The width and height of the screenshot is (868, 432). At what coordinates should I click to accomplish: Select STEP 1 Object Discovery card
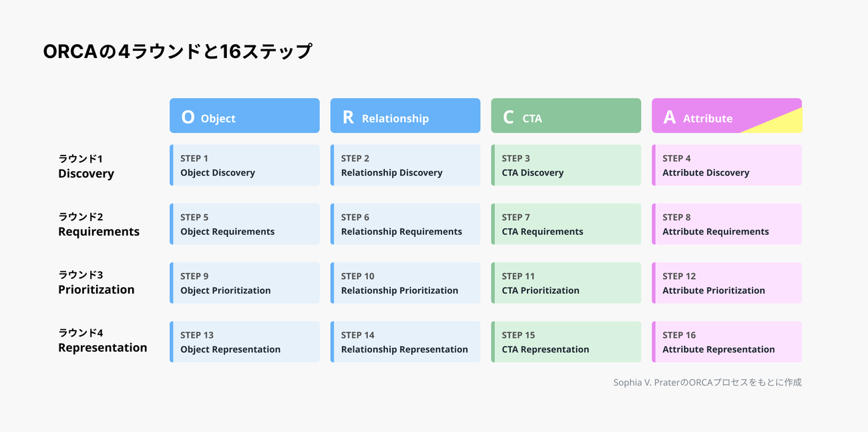pyautogui.click(x=244, y=165)
